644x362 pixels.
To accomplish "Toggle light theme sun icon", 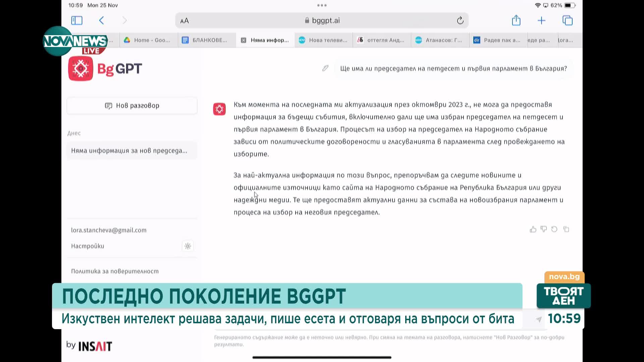I will [x=188, y=246].
